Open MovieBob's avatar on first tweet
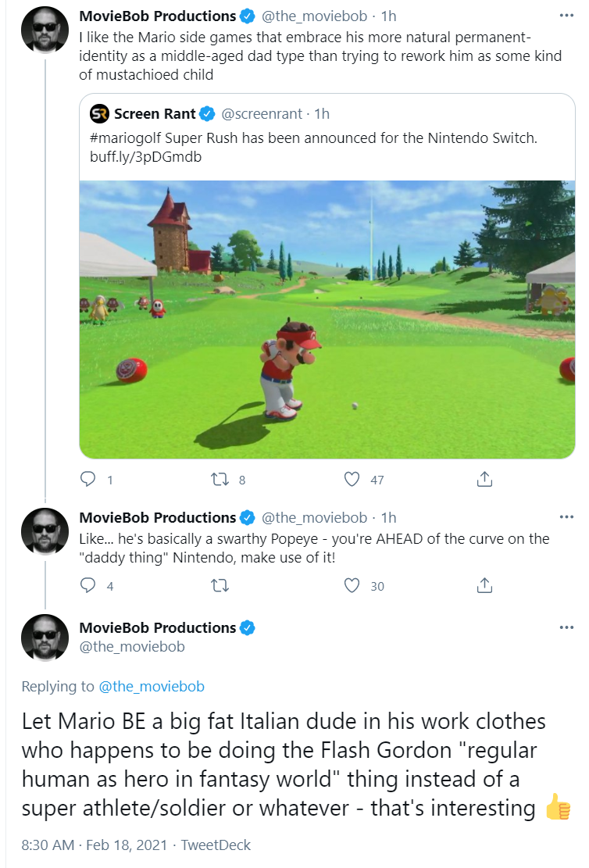The height and width of the screenshot is (868, 589). (x=45, y=30)
